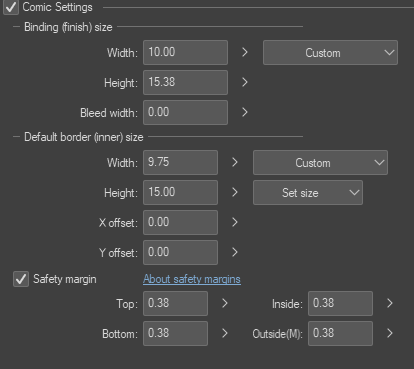Viewport: 414px width, 369px height.
Task: Click the Binding Width input field
Action: 185,53
